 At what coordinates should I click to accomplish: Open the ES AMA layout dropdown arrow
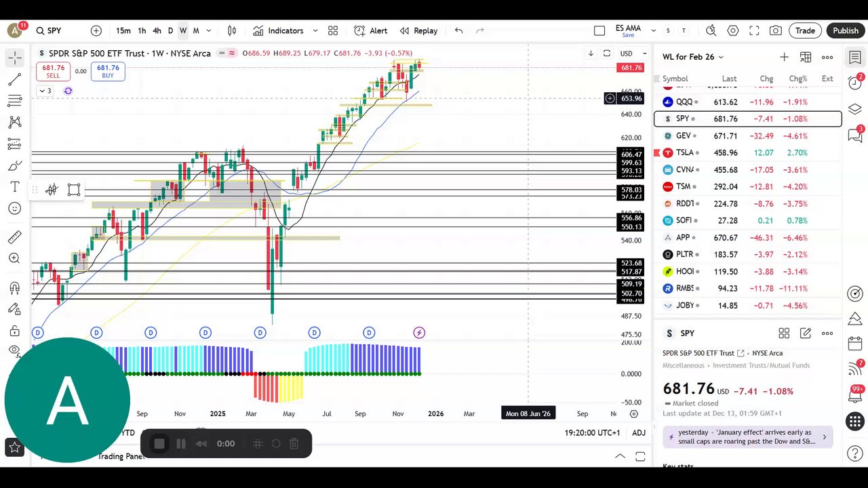tap(654, 30)
